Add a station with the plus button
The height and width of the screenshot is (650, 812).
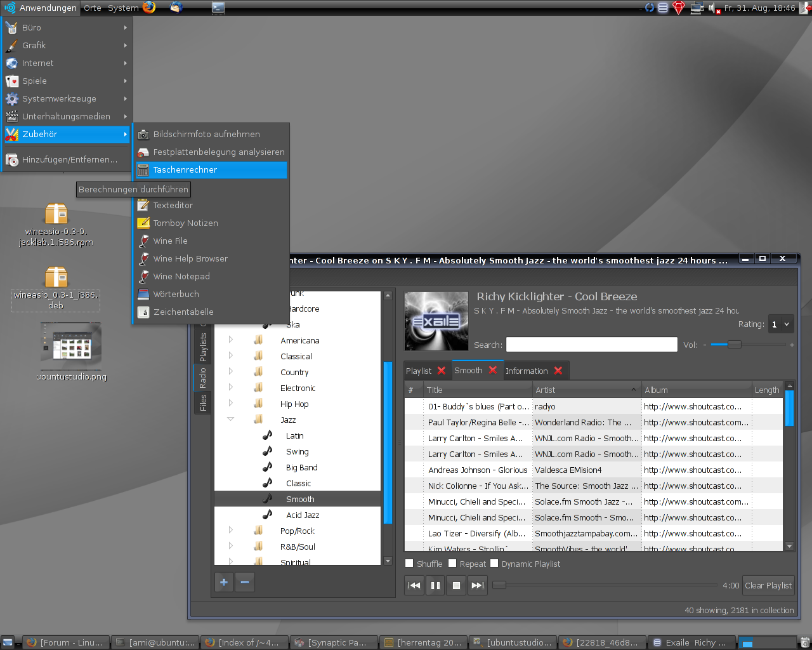click(x=224, y=582)
